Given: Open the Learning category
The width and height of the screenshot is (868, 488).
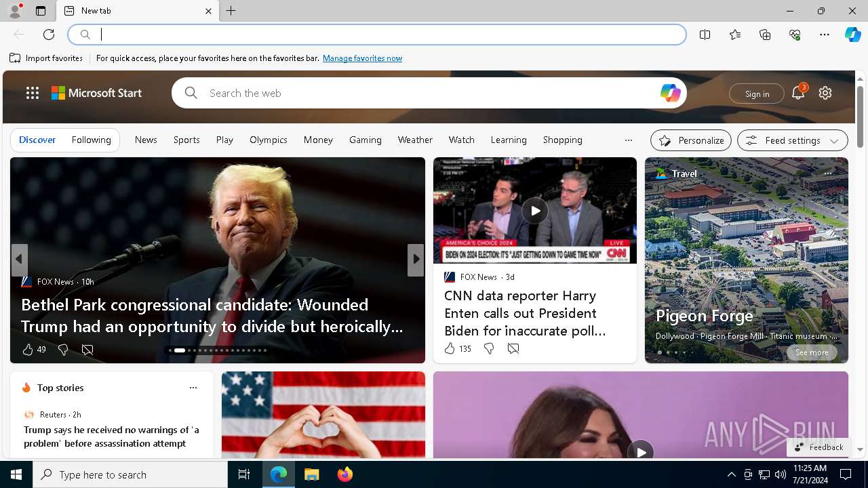Looking at the screenshot, I should tap(509, 140).
